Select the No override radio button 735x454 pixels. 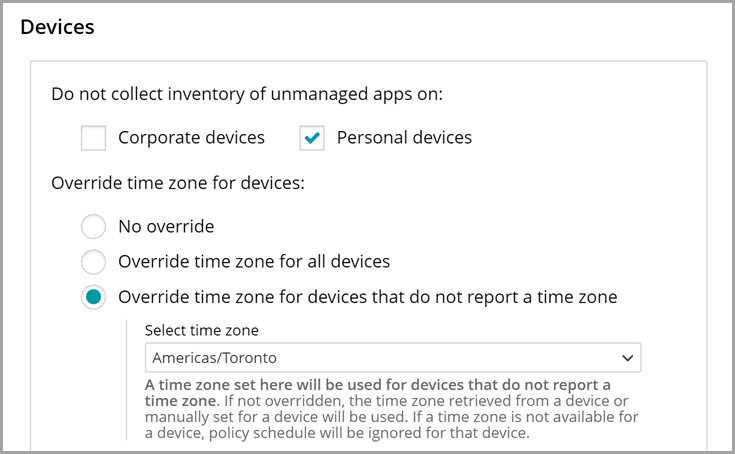click(x=94, y=227)
